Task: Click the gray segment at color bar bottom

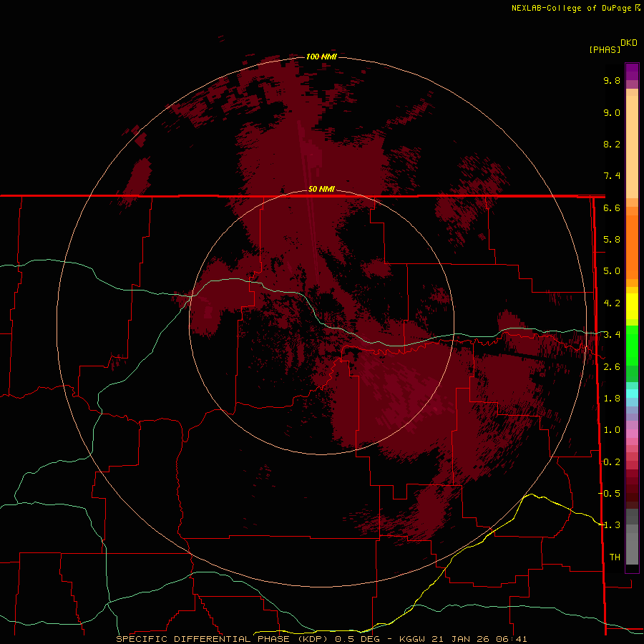Action: 632,537
